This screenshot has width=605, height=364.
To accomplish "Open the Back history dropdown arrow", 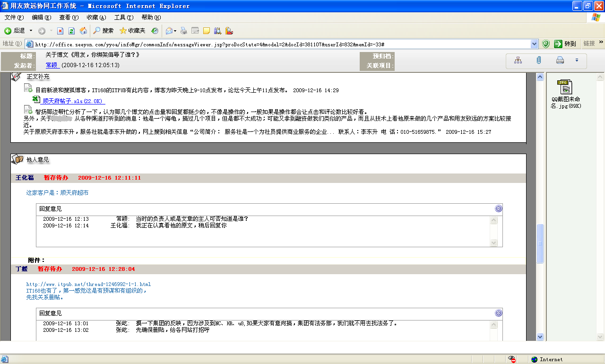I will click(x=31, y=31).
